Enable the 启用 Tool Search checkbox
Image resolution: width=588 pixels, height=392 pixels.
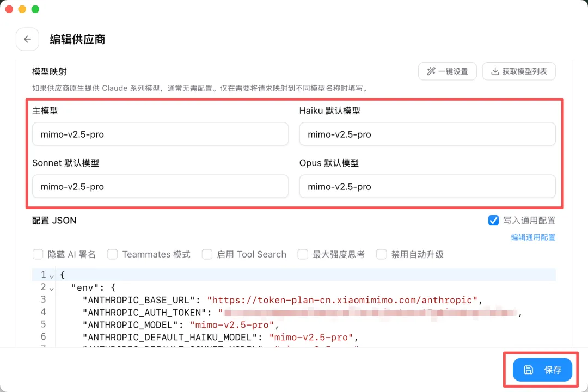[x=207, y=254]
